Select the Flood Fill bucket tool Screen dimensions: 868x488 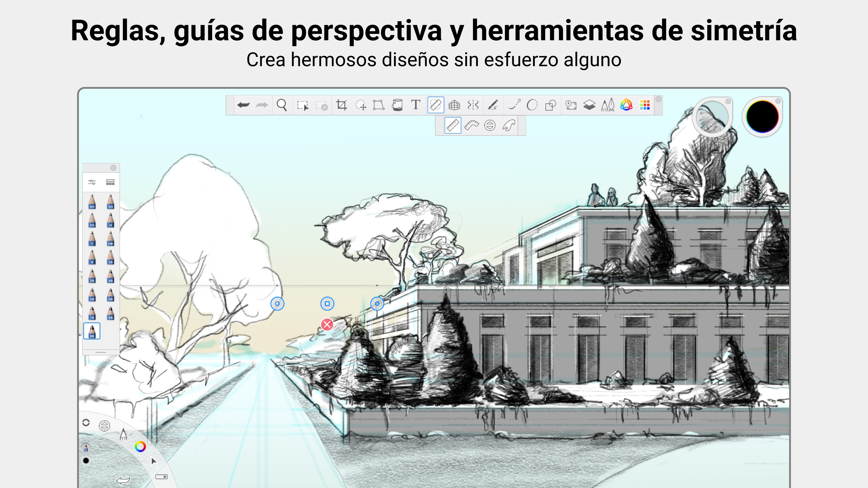pyautogui.click(x=397, y=105)
